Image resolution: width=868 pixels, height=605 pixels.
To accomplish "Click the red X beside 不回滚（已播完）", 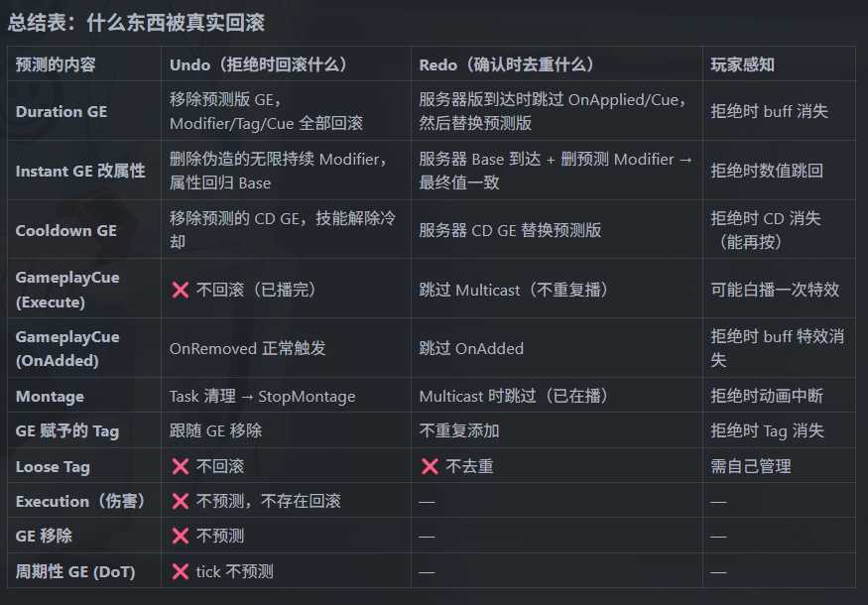I will [x=181, y=290].
